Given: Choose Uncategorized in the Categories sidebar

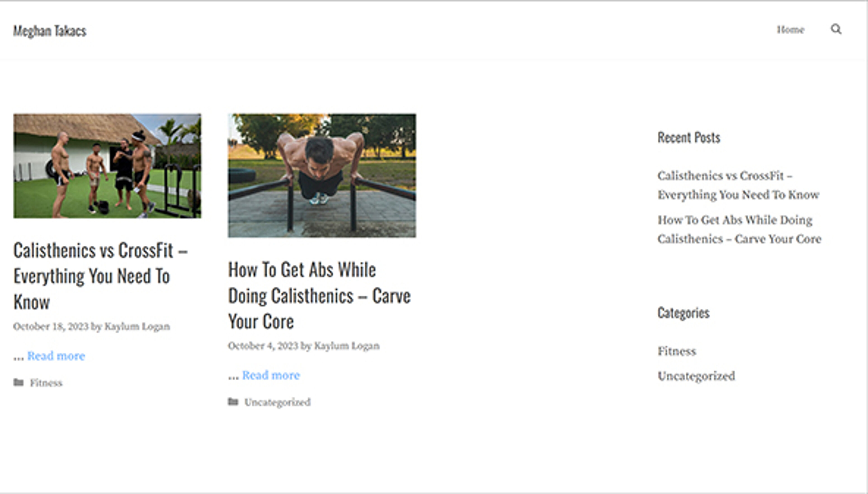Looking at the screenshot, I should [696, 376].
